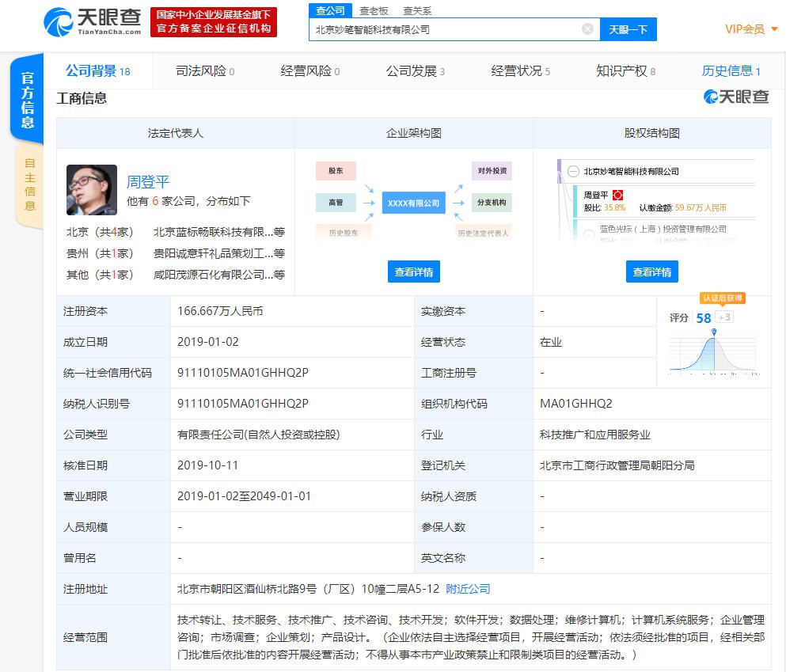The width and height of the screenshot is (786, 672).
Task: Click the +3 score badge
Action: (724, 317)
